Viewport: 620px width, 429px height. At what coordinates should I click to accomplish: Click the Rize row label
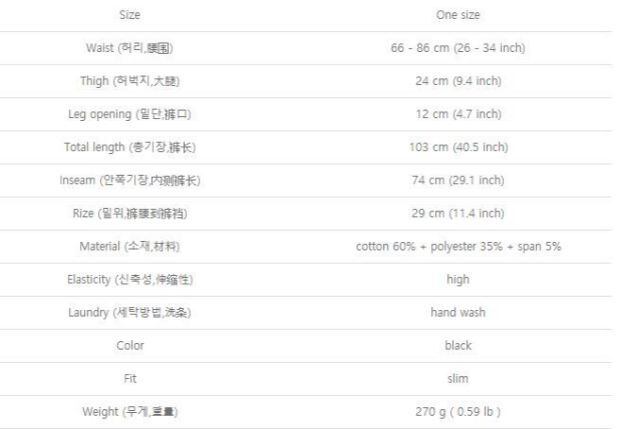130,213
